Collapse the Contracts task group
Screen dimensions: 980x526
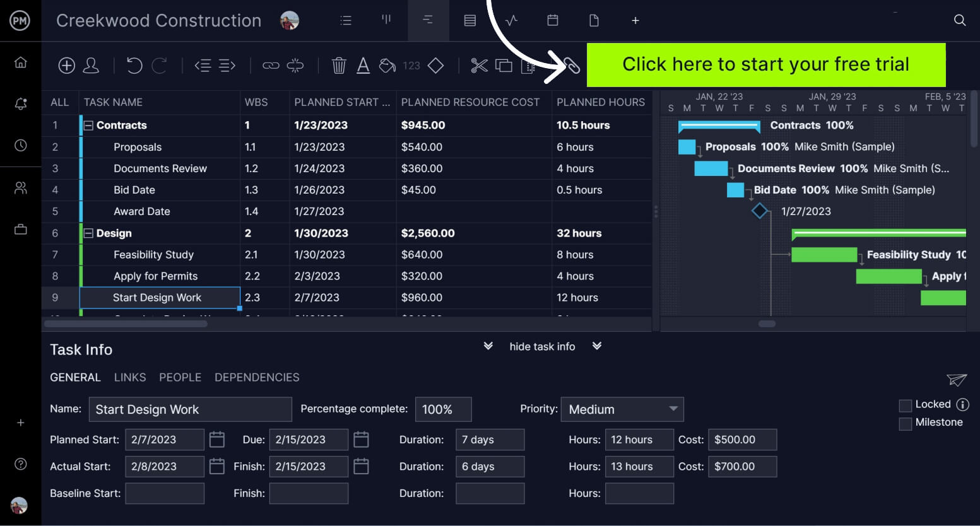[89, 125]
